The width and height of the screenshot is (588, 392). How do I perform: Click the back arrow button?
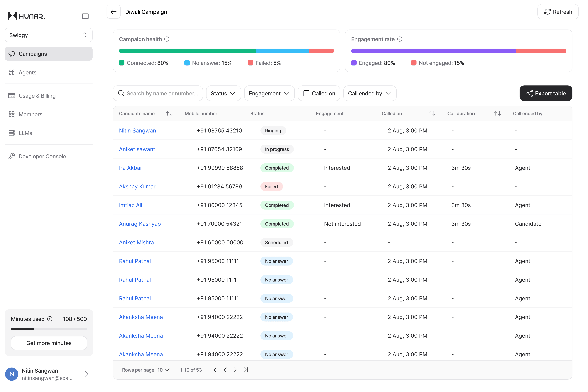tap(114, 12)
